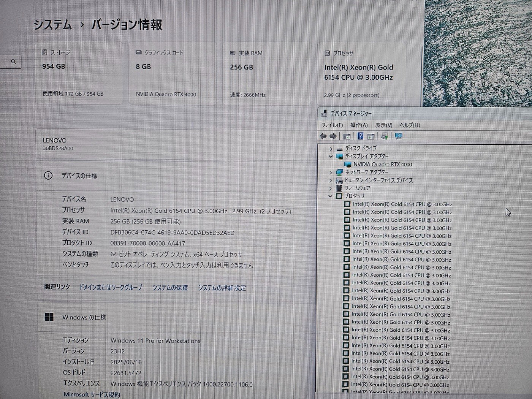
Task: Click the install date 2025/06/16
Action: 126,362
